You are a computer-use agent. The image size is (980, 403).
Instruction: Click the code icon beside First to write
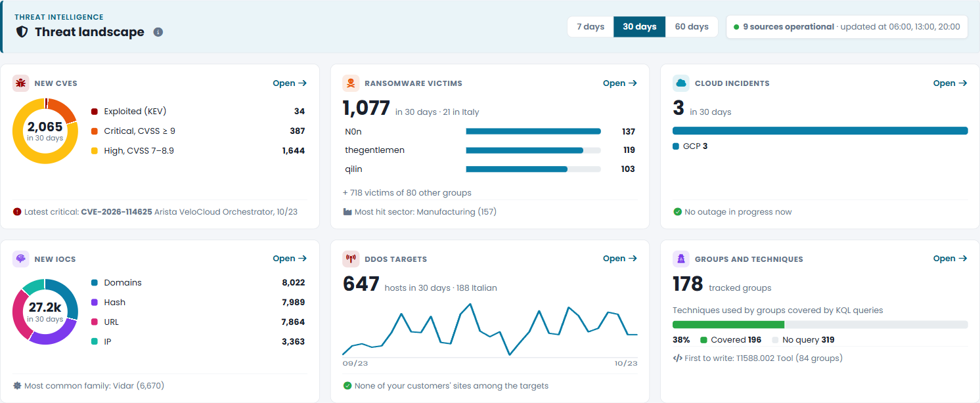coord(677,358)
